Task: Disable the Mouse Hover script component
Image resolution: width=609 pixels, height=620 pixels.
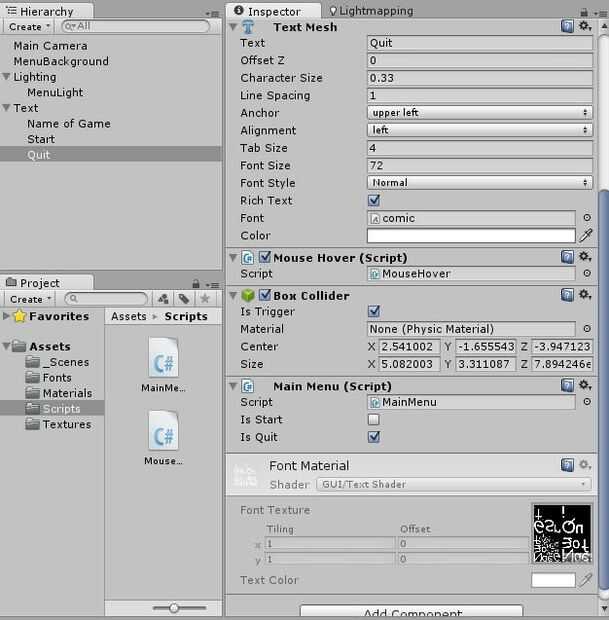Action: [265, 257]
